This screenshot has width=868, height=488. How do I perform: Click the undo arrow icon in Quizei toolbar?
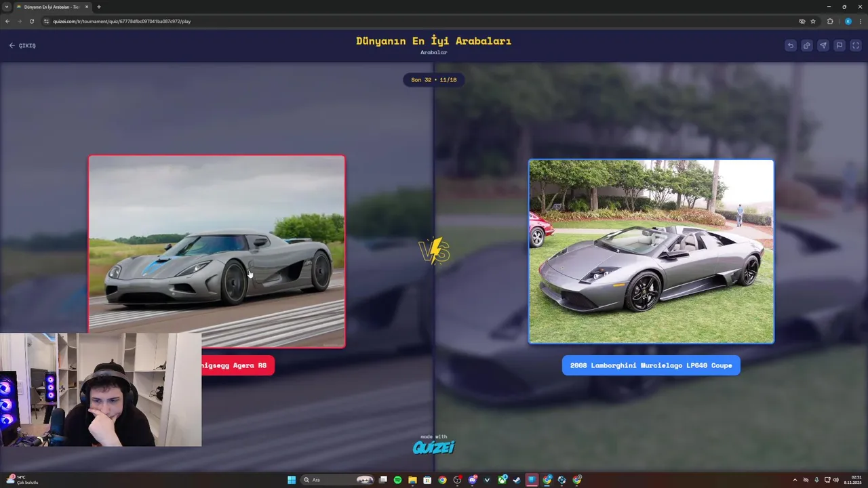790,45
